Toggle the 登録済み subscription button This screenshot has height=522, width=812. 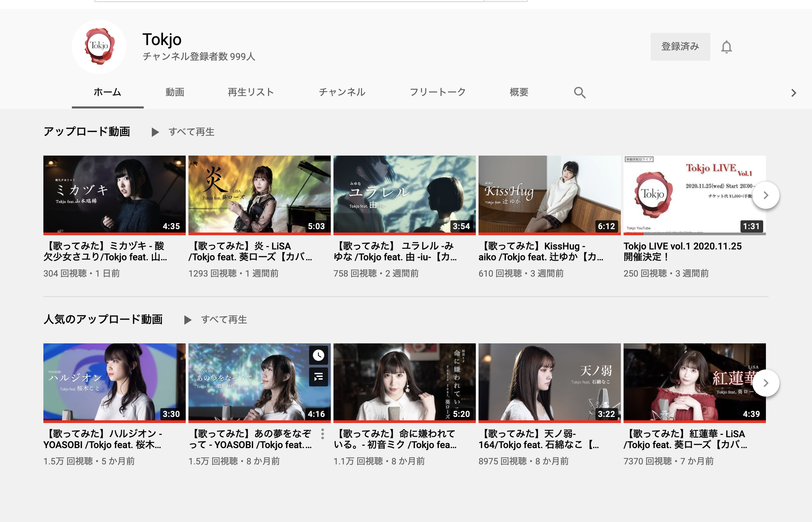(680, 47)
